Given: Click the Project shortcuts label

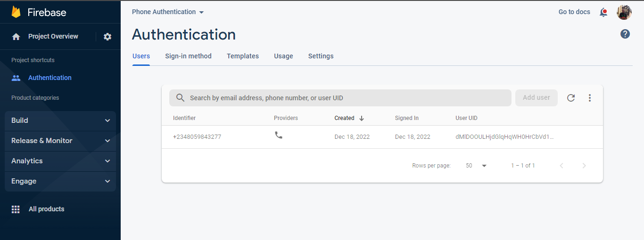Looking at the screenshot, I should [x=33, y=60].
